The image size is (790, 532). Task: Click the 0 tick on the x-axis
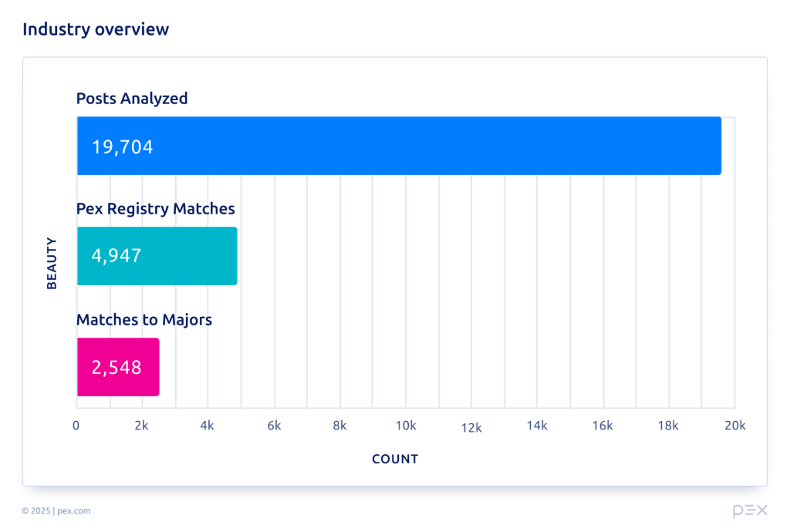76,426
